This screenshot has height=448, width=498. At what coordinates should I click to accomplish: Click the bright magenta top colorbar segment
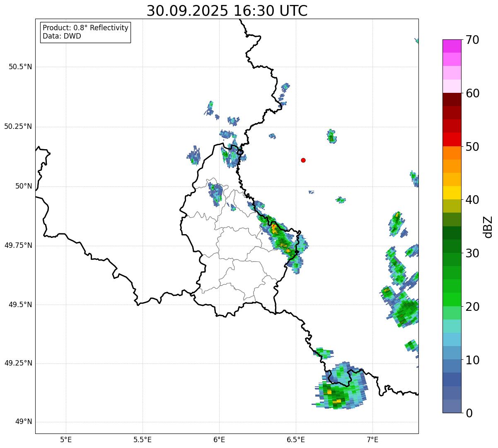point(452,46)
